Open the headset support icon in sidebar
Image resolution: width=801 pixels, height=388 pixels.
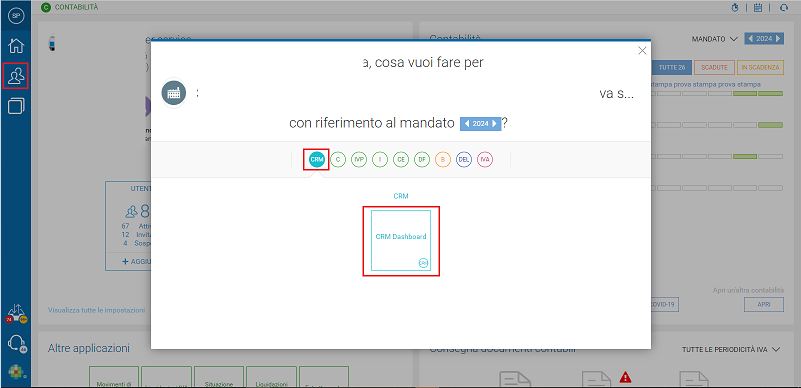coord(17,344)
